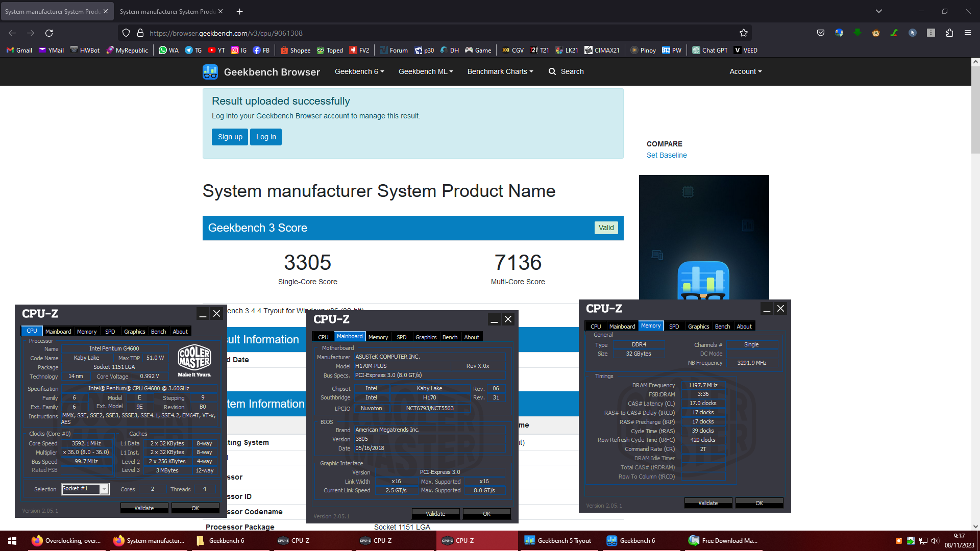The width and height of the screenshot is (980, 551).
Task: Open the Toped bookmark
Action: click(330, 50)
